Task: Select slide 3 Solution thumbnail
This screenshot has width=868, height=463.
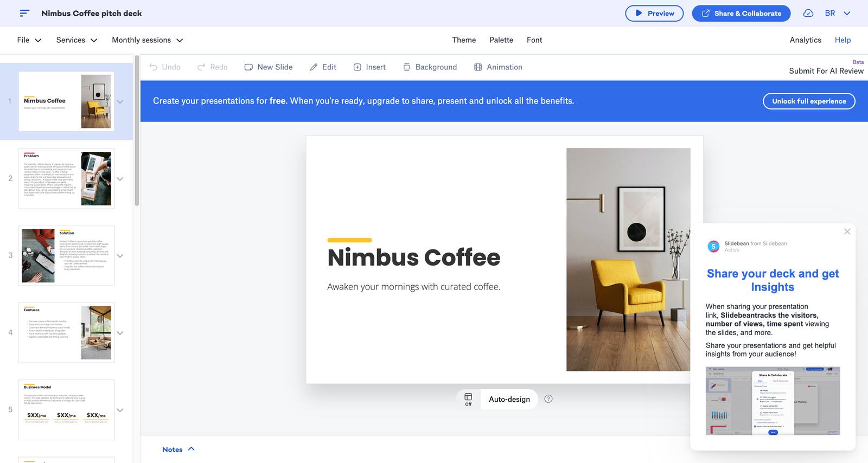Action: coord(66,255)
